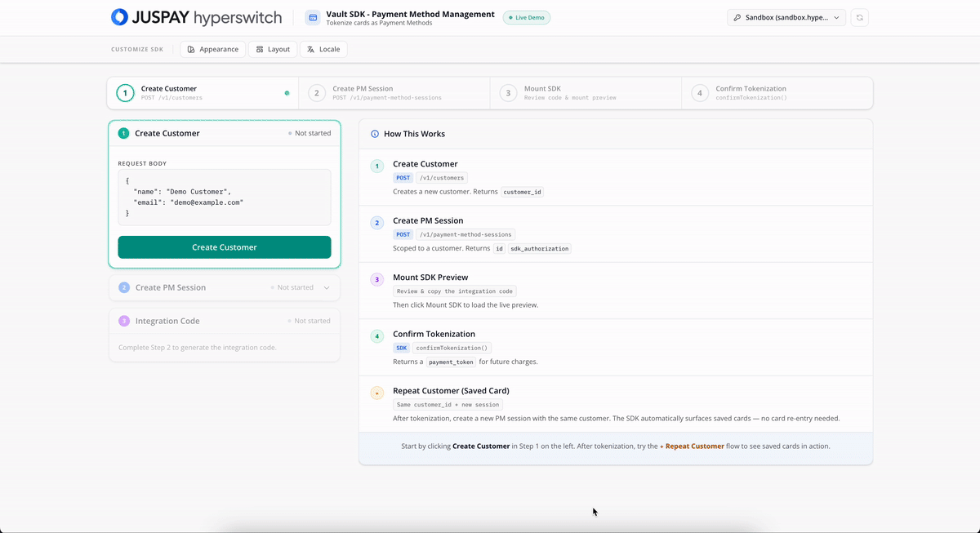
Task: Select the Create Customer step tab
Action: (203, 93)
